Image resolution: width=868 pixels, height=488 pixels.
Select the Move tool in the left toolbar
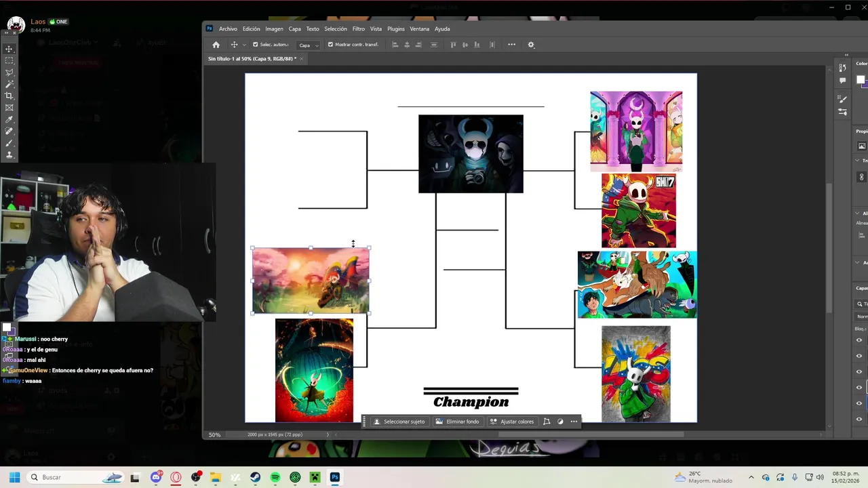9,49
